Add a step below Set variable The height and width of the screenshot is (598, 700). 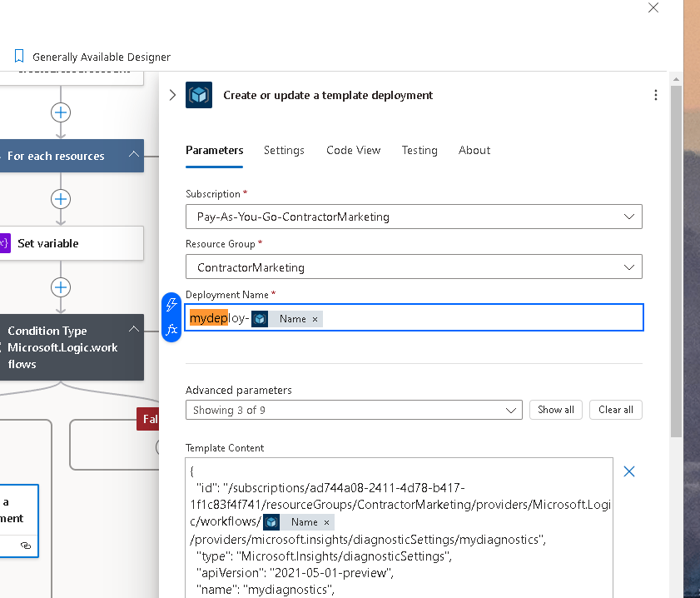pyautogui.click(x=61, y=287)
